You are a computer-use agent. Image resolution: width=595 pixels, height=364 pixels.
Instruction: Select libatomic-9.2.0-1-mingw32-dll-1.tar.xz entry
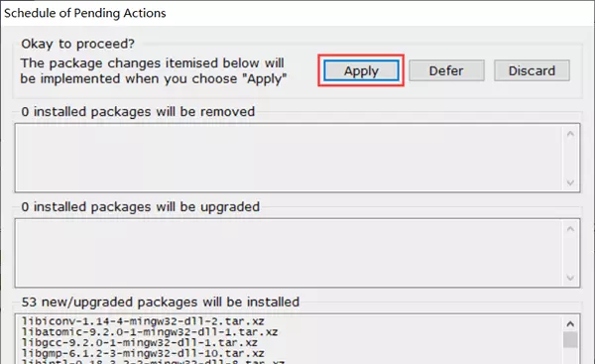[x=150, y=332]
